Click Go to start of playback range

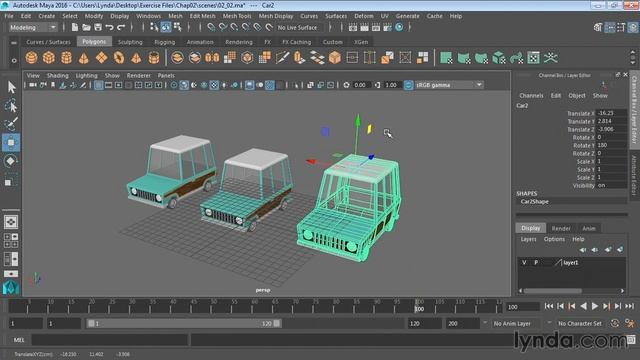[x=549, y=306]
